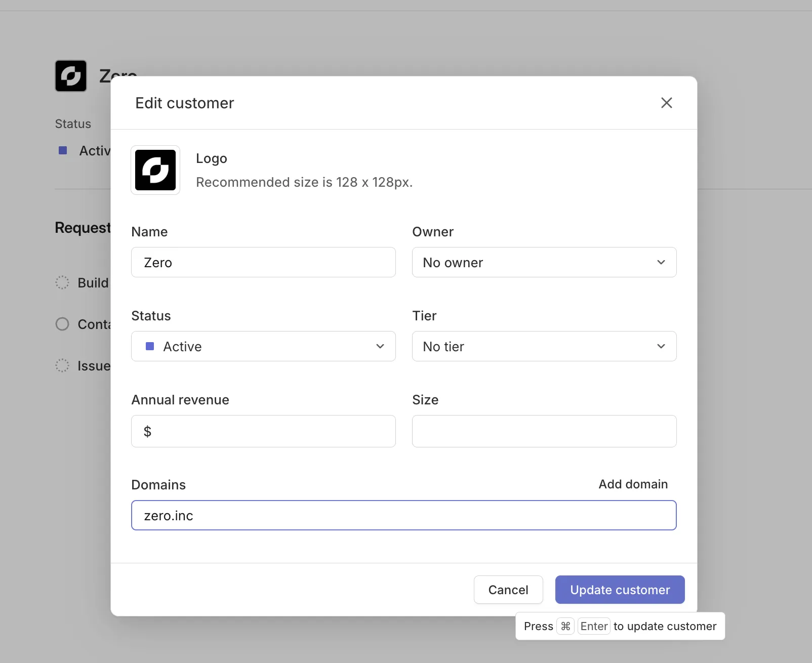Click the Name input field containing Zero
The image size is (812, 663).
point(263,262)
